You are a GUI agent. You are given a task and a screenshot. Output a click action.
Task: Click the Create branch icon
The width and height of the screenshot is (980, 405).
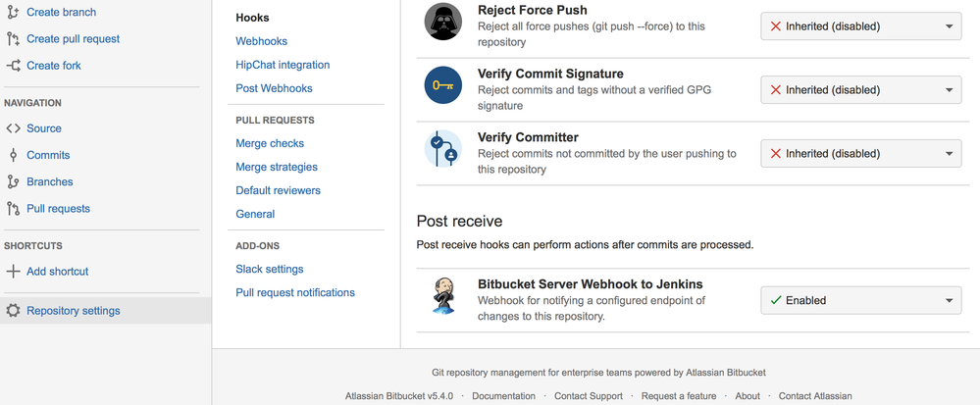click(13, 12)
